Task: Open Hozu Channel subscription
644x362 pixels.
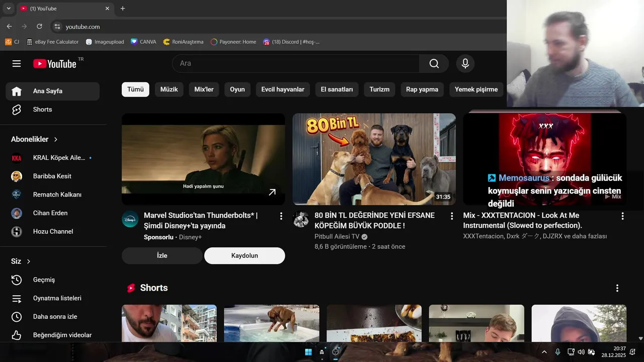Action: 53,231
